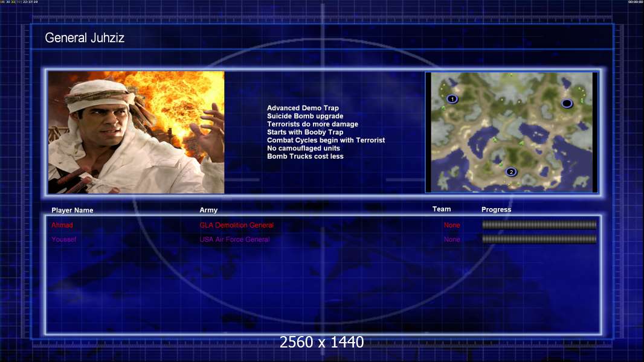Click the General Juhziz portrait image

coord(137,132)
